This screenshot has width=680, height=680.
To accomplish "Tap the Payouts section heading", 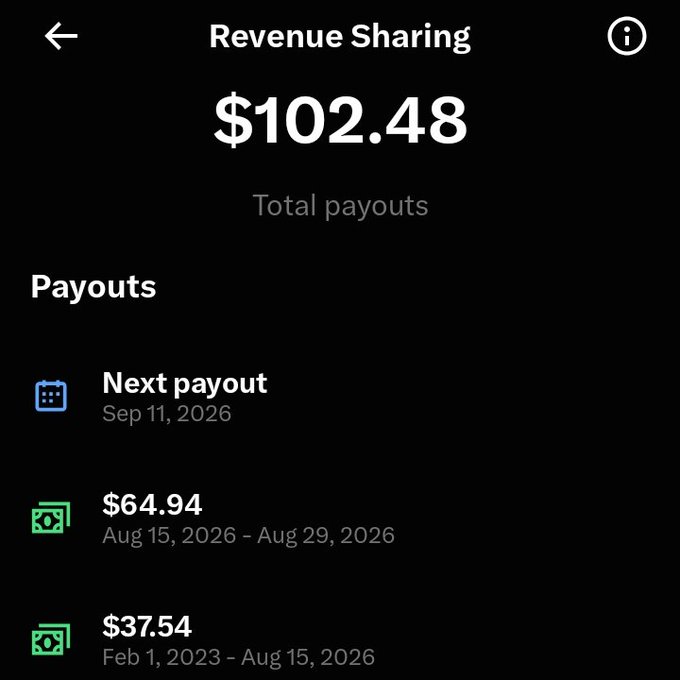I will click(93, 287).
